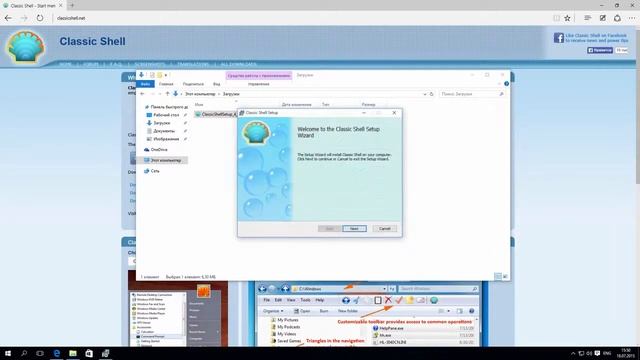Switch to Edge on taskbar
The height and width of the screenshot is (360, 640).
[56, 353]
